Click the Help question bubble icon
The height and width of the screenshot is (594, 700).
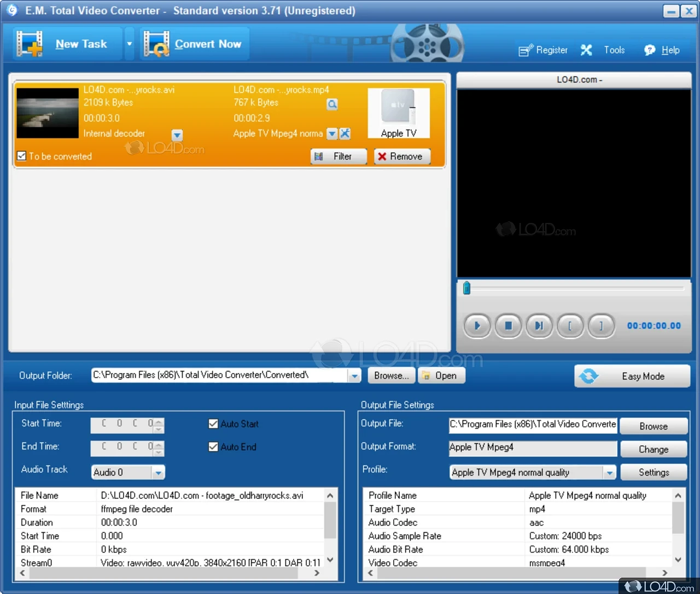[650, 50]
